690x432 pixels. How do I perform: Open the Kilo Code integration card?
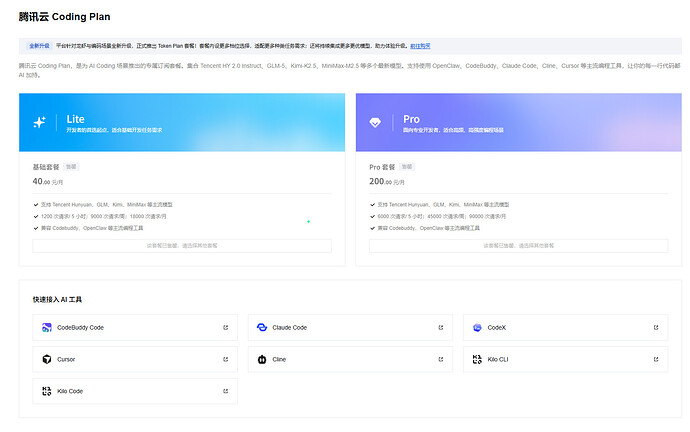[135, 391]
